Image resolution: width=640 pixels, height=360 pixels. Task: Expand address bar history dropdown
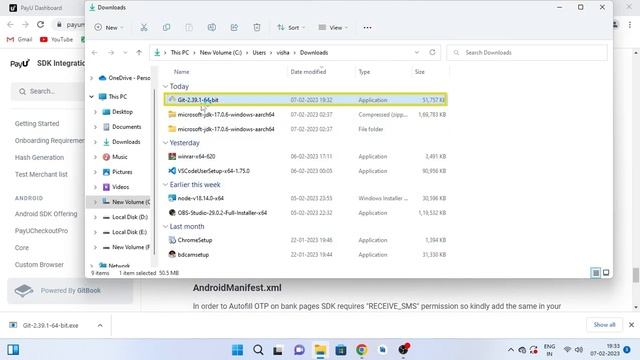[x=417, y=52]
